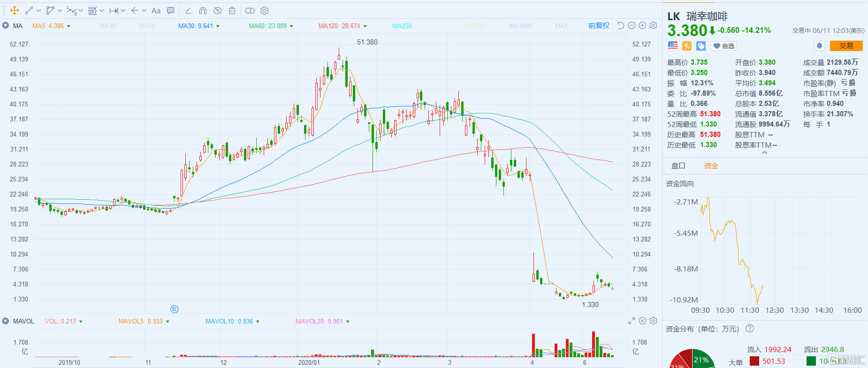Delete drawings with the trash icon
This screenshot has height=368, width=868.
[x=232, y=10]
